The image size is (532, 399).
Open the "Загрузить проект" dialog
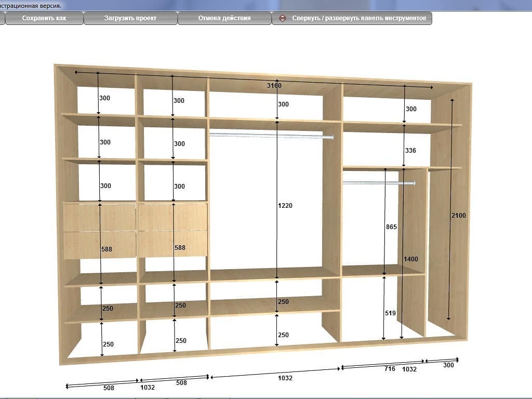pos(130,18)
